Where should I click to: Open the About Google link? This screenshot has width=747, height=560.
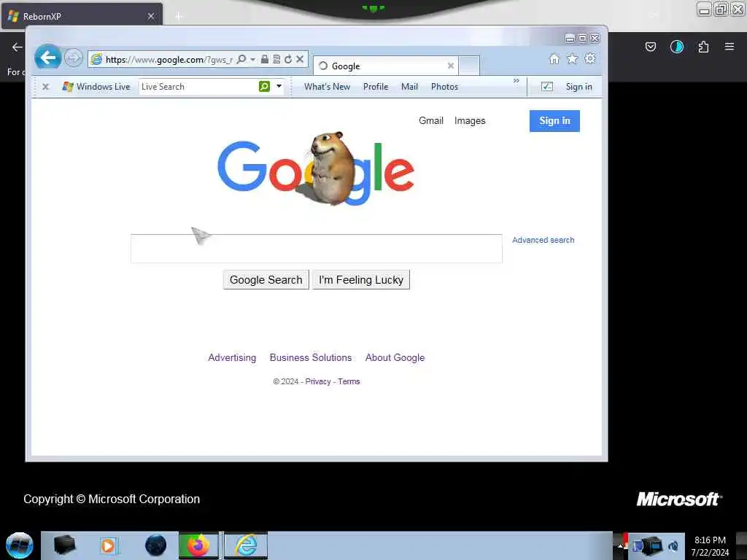pos(395,357)
